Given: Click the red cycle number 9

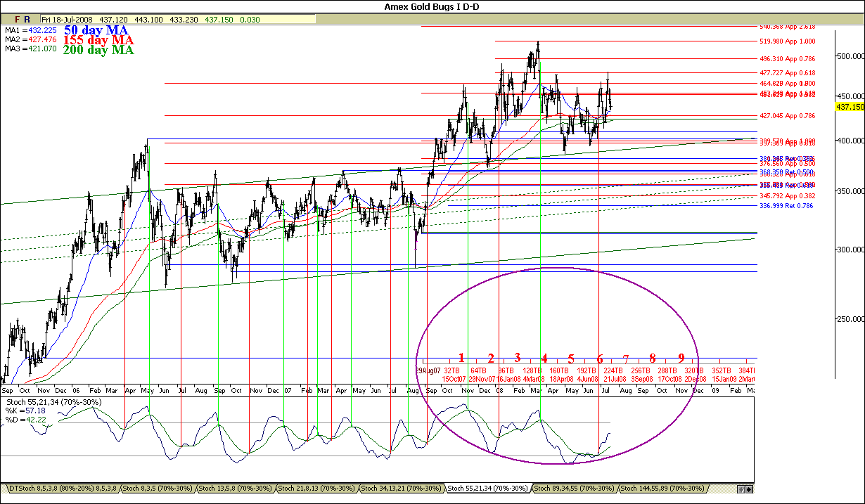Looking at the screenshot, I should 681,358.
